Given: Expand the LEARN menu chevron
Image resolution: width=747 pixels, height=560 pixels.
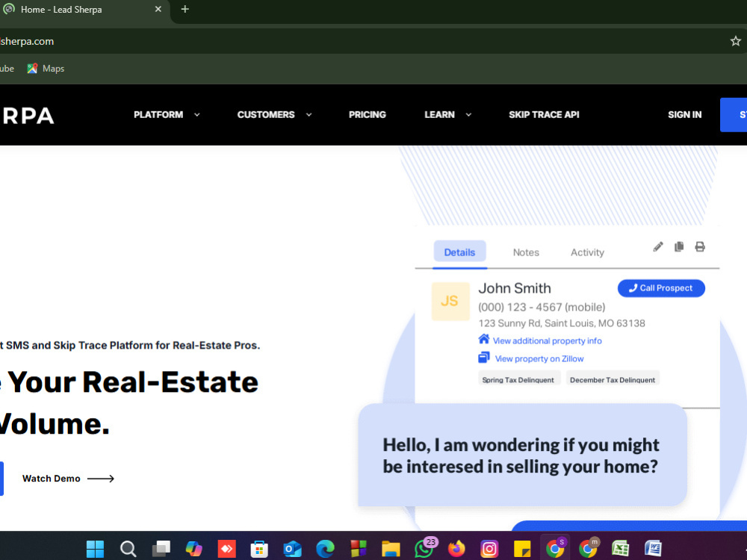Looking at the screenshot, I should pyautogui.click(x=468, y=115).
